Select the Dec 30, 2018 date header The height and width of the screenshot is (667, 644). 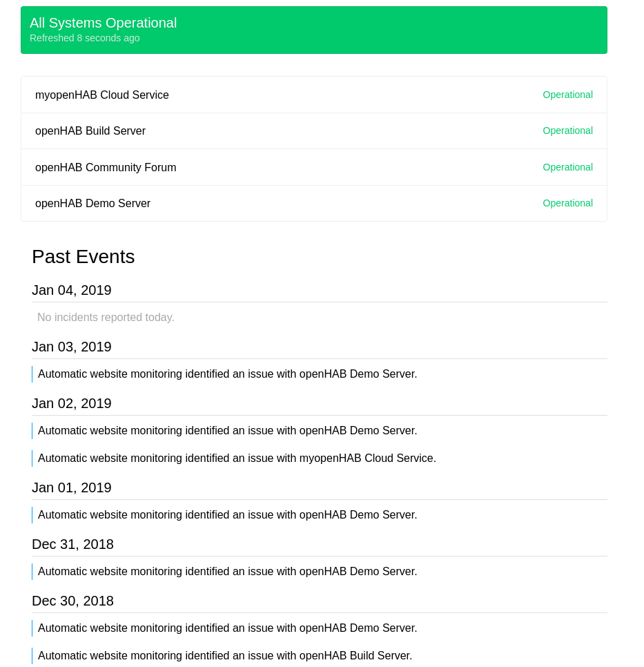click(x=72, y=601)
